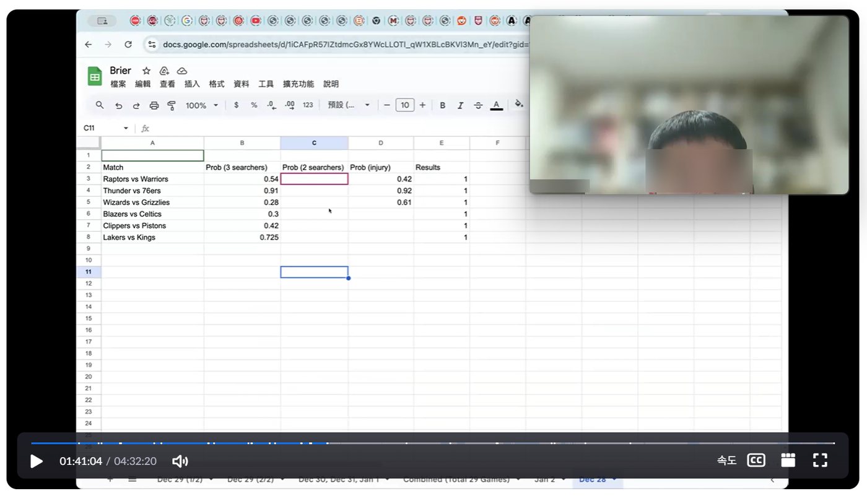Toggle bold formatting
867x504 pixels.
[442, 105]
